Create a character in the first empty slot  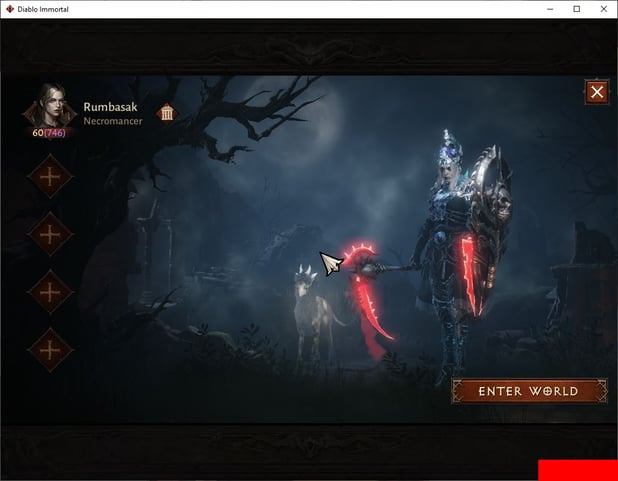pyautogui.click(x=49, y=177)
